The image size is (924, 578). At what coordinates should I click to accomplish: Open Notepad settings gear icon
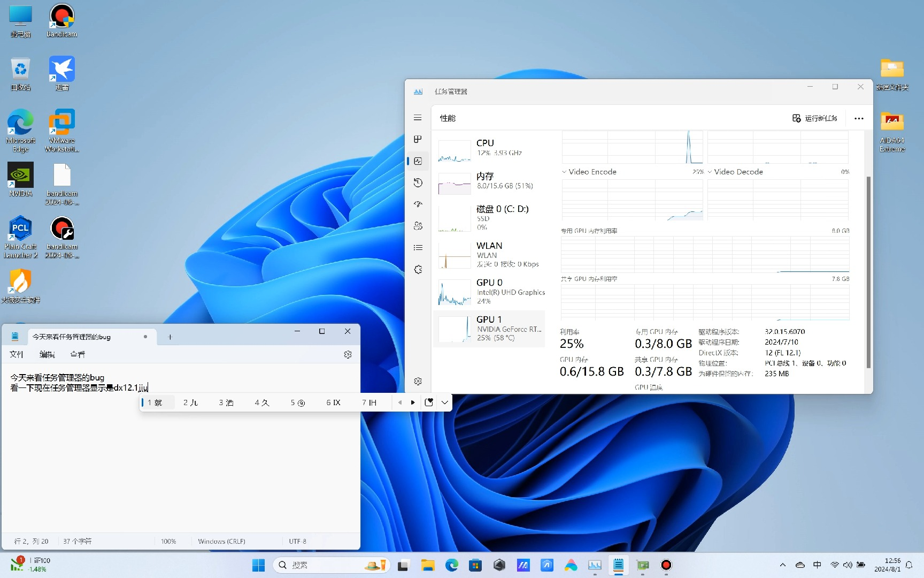(348, 354)
